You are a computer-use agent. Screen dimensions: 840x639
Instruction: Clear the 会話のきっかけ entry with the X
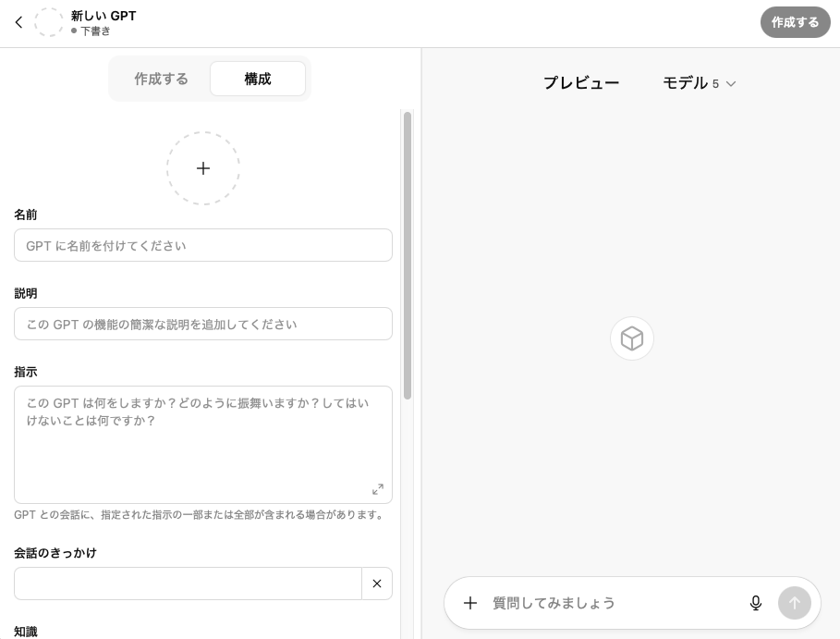(377, 584)
